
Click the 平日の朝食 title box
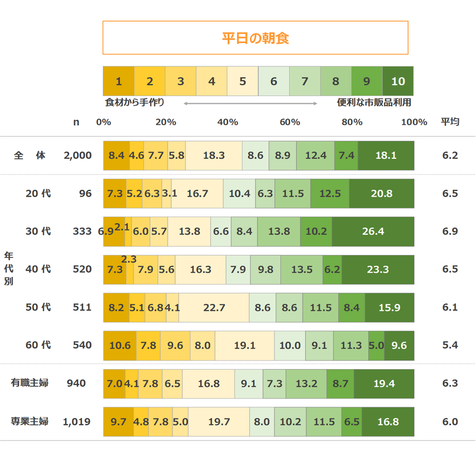[x=255, y=38]
